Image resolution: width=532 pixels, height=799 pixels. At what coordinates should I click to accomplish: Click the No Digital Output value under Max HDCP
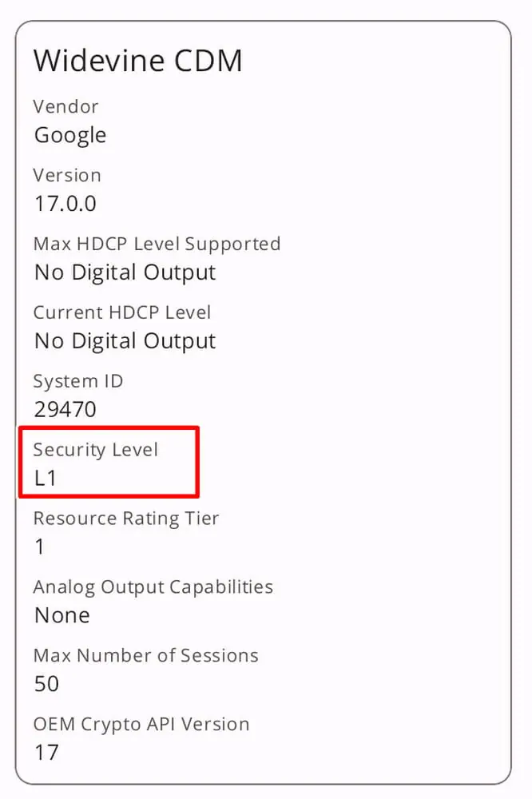125,272
